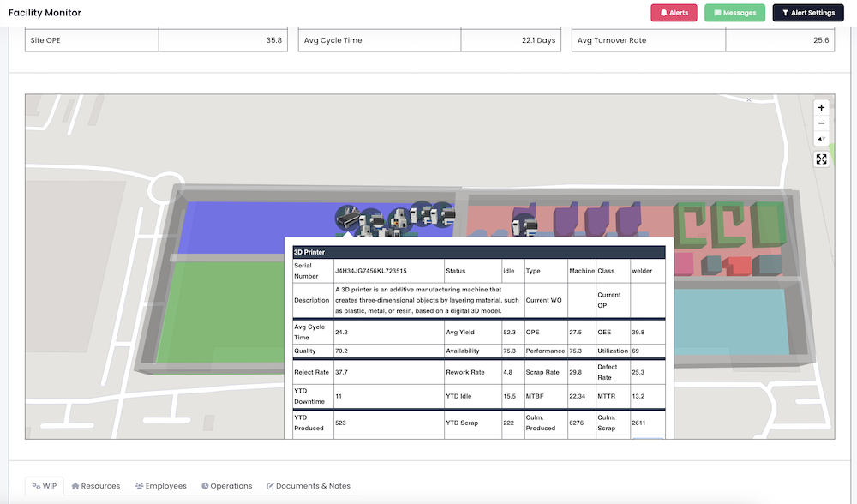Enter fullscreen using the expand arrows icon

pyautogui.click(x=821, y=159)
